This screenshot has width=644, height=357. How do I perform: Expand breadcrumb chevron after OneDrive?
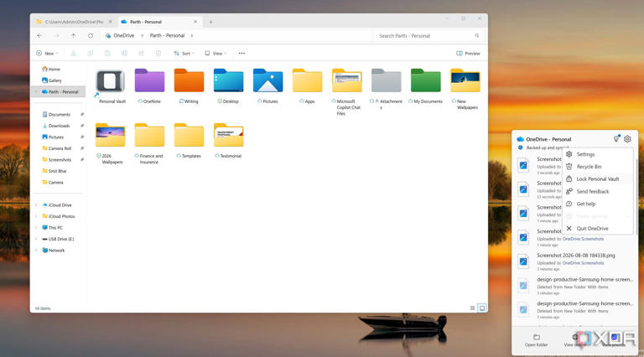142,36
